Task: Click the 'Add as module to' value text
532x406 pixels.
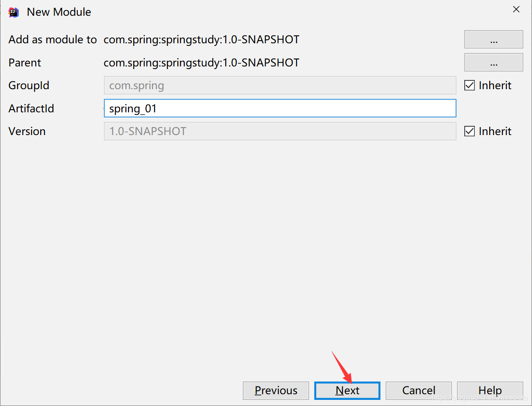Action: 201,39
